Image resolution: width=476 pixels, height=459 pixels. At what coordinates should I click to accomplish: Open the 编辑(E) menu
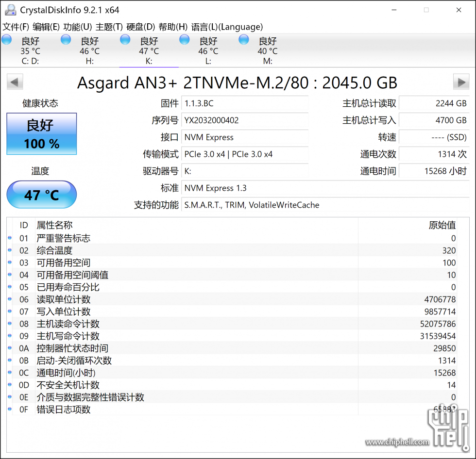(46, 27)
